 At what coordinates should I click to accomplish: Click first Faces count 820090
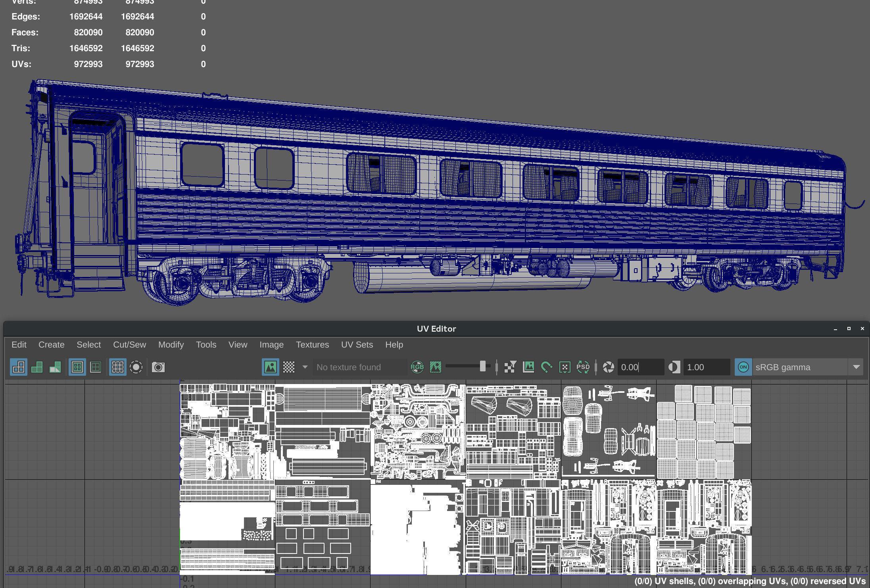click(88, 33)
